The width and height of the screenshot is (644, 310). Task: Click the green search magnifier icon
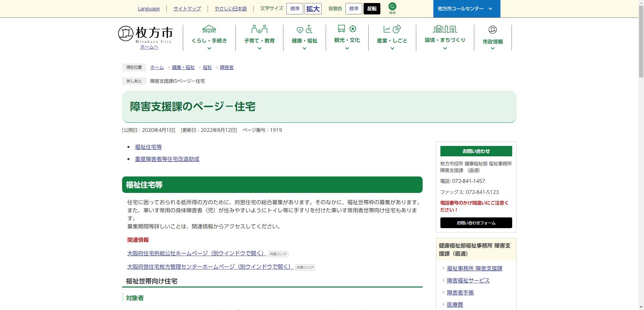click(392, 7)
